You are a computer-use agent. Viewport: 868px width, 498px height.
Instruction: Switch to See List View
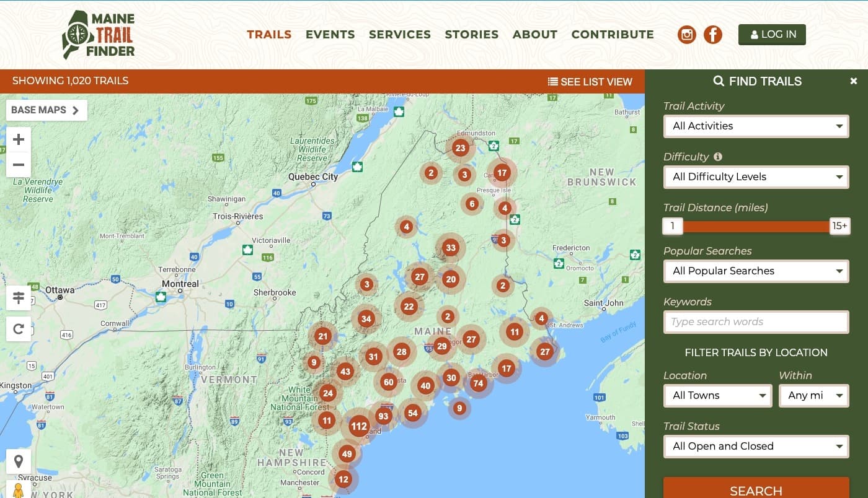coord(590,82)
